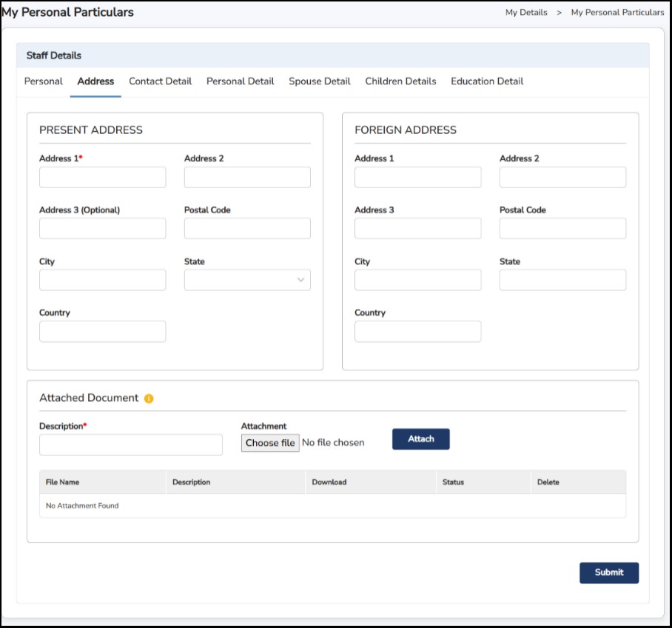Click the attachment Description input field
The height and width of the screenshot is (628, 672).
coord(131,445)
